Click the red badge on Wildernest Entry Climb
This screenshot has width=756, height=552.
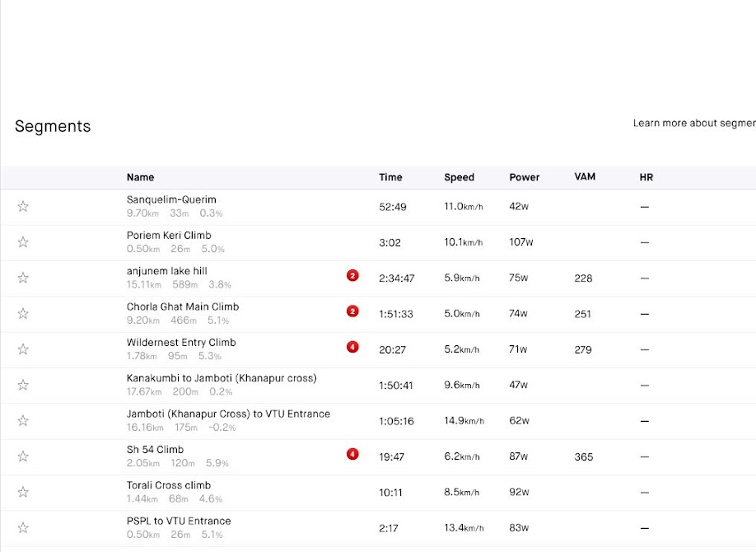pyautogui.click(x=352, y=347)
